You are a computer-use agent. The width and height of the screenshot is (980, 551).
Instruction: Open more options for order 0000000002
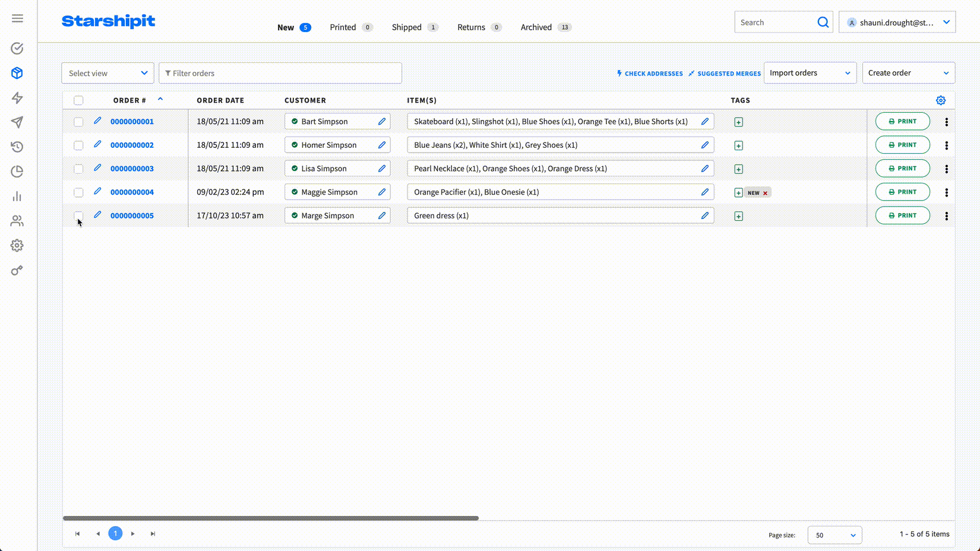point(946,145)
